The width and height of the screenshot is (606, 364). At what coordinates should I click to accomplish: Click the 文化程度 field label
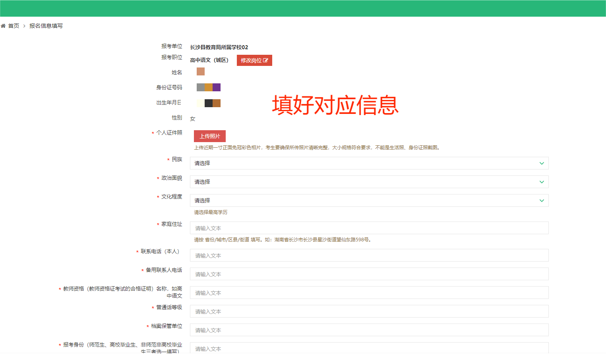pos(172,196)
